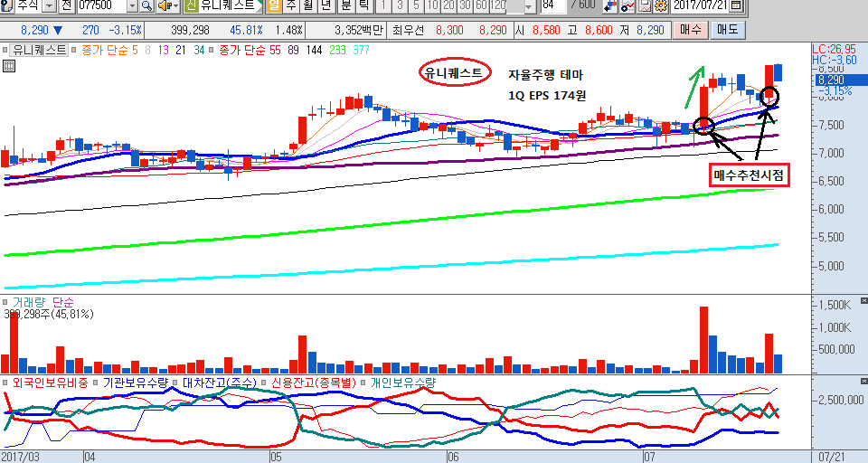The height and width of the screenshot is (463, 868).
Task: Select the 1 interval button
Action: pos(383,6)
